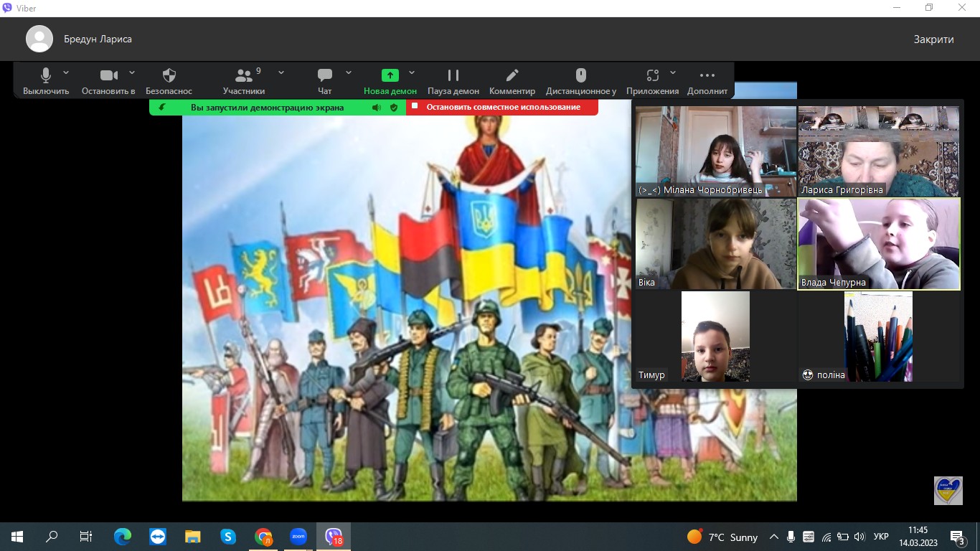Open the video options arrow
This screenshot has width=980, height=551.
(x=132, y=72)
